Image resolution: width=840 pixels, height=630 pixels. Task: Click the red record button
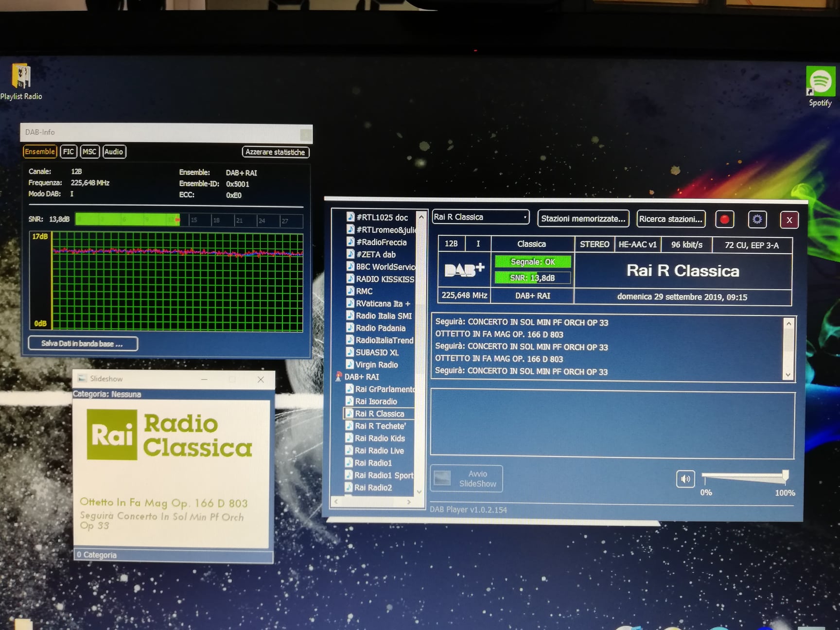[x=724, y=219]
